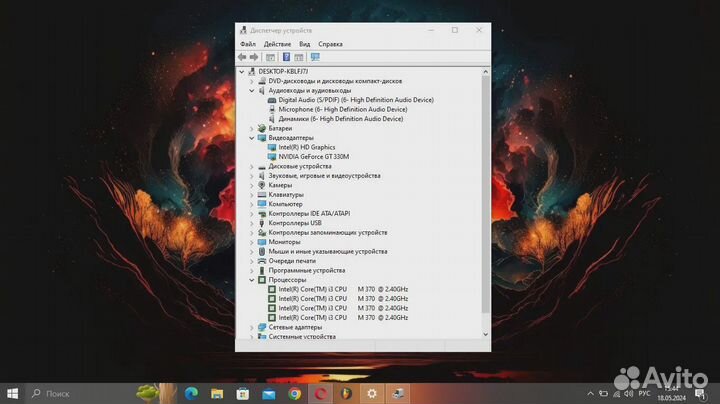Open the Справка menu
Image resolution: width=720 pixels, height=404 pixels.
(330, 44)
